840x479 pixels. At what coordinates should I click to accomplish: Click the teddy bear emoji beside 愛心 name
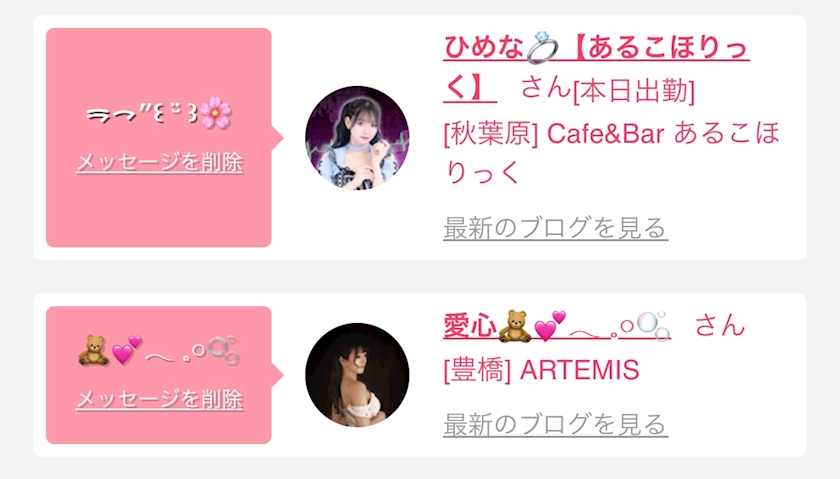pos(514,326)
